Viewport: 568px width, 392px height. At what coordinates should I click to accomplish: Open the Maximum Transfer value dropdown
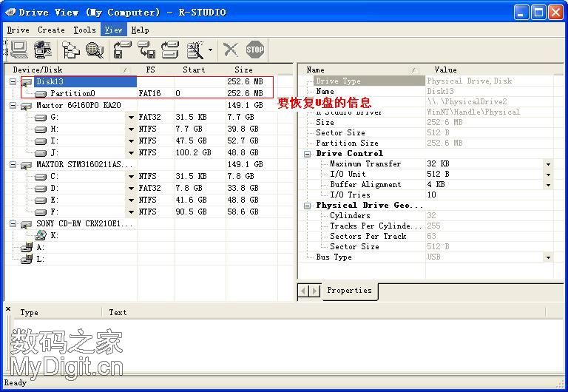tap(549, 164)
